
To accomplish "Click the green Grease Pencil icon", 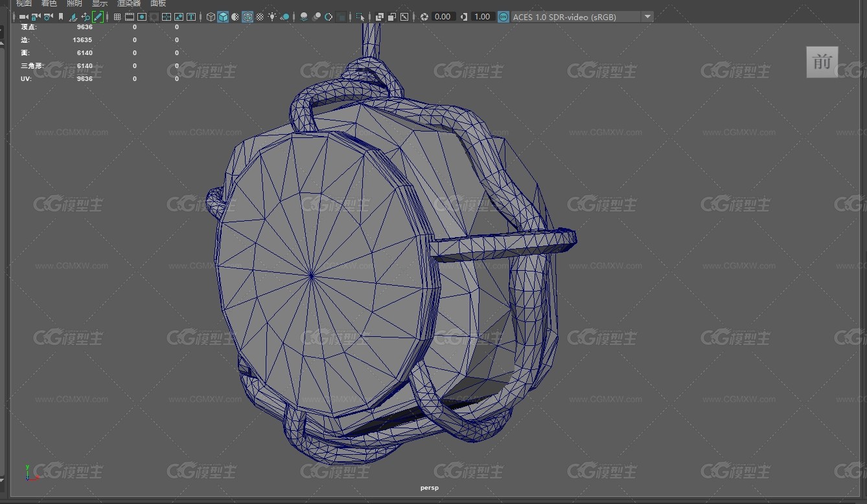I will pyautogui.click(x=97, y=17).
